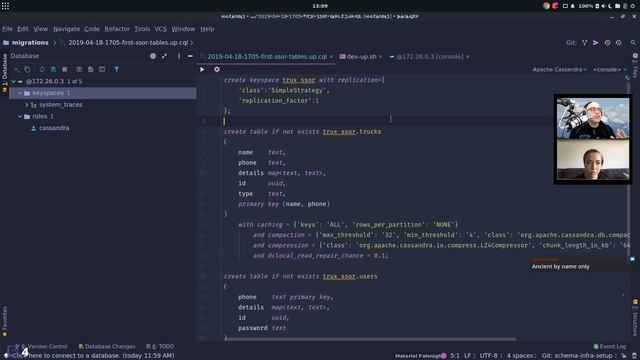Open the Refactor menu

coord(117,29)
